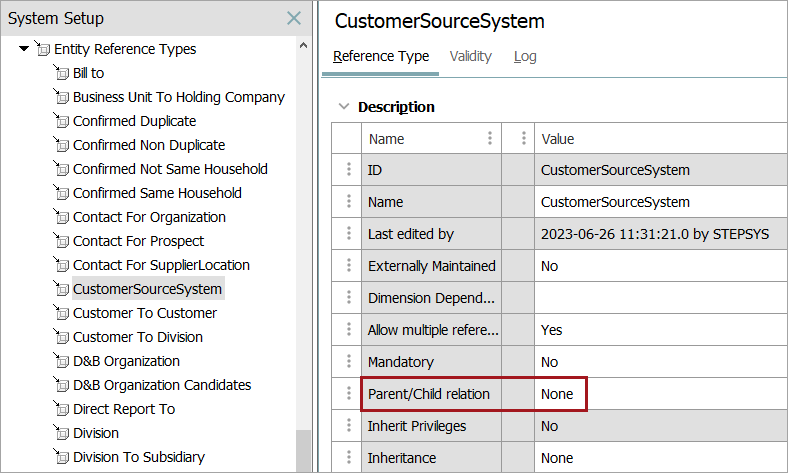Open the middle column header options menu
Viewport: 788px width, 473px height.
coord(524,138)
